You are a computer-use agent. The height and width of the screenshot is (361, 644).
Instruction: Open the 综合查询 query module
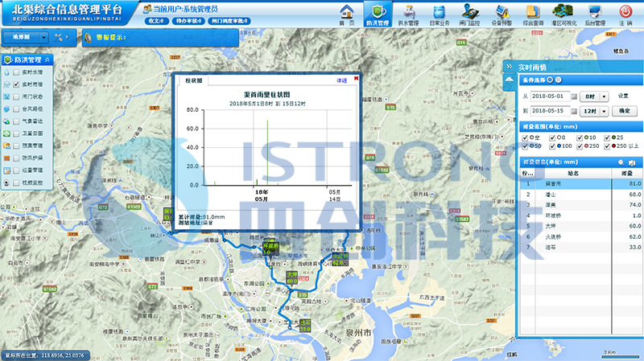coord(533,12)
